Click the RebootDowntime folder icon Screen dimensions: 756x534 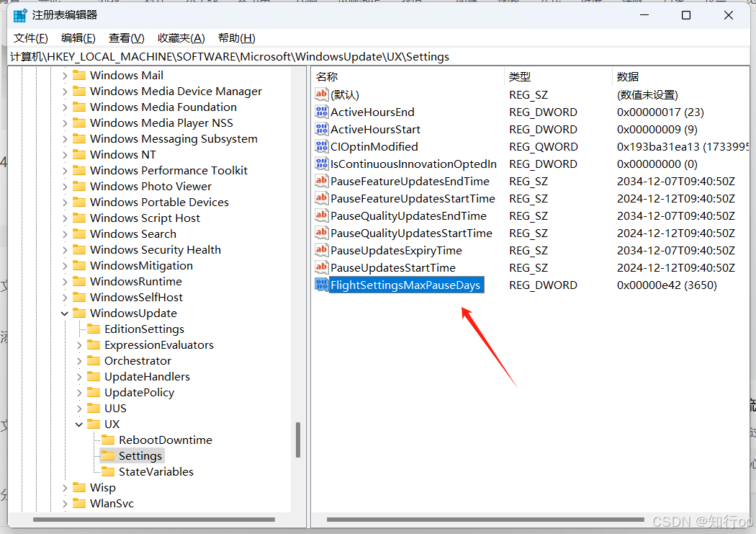[108, 440]
